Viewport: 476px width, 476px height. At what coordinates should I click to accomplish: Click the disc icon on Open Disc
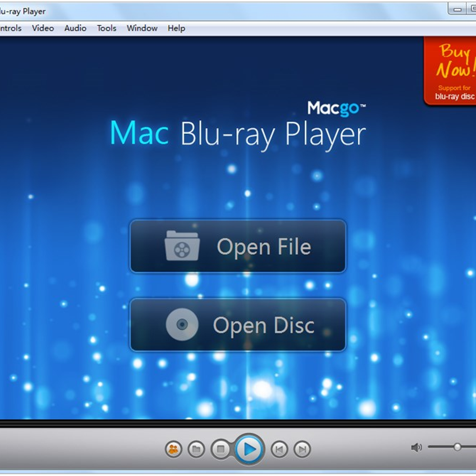point(182,324)
